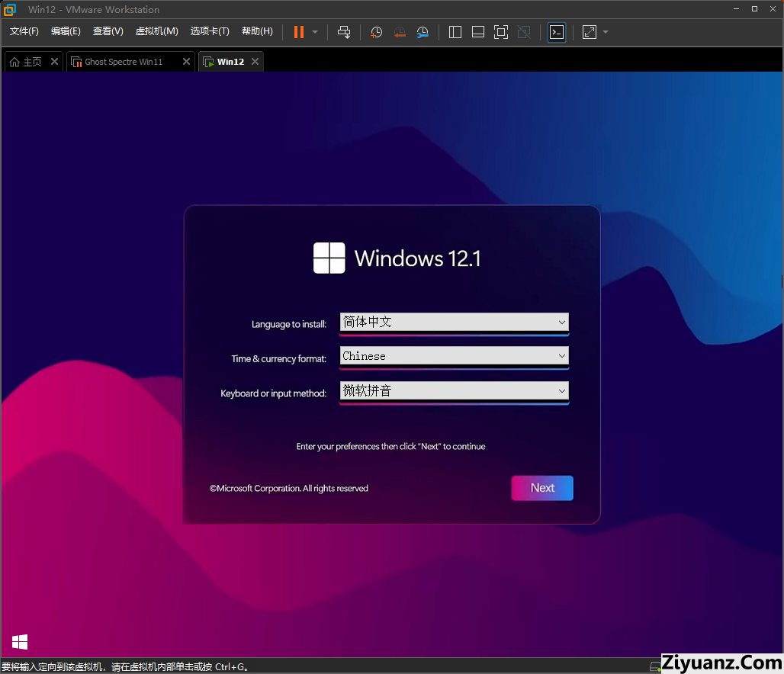This screenshot has height=674, width=784.
Task: Click the Windows logo in VM corner
Action: 20,642
